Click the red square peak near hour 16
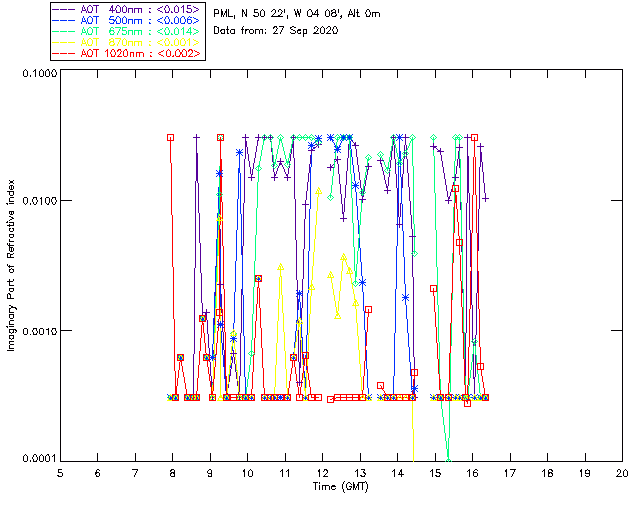This screenshot has height=512, width=640. (474, 138)
